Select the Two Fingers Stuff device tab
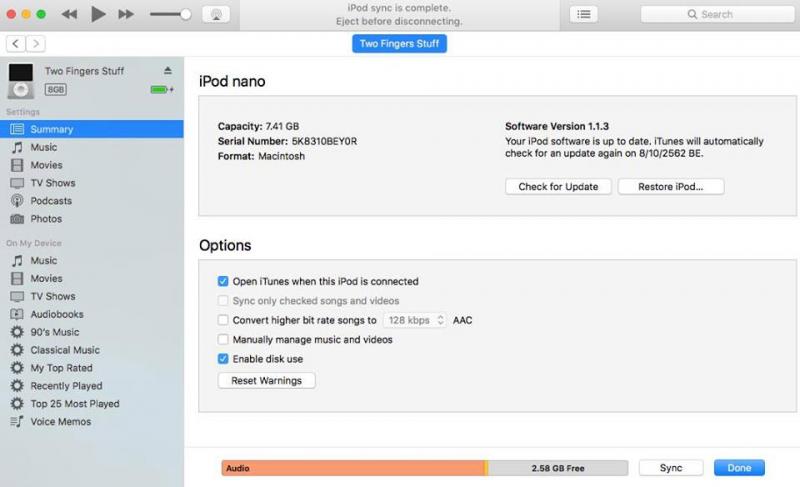The width and height of the screenshot is (800, 487). 399,44
